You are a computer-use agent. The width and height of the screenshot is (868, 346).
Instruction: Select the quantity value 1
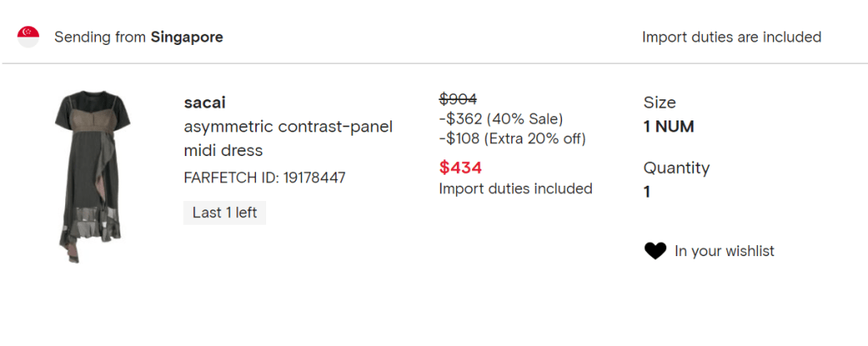click(x=647, y=192)
